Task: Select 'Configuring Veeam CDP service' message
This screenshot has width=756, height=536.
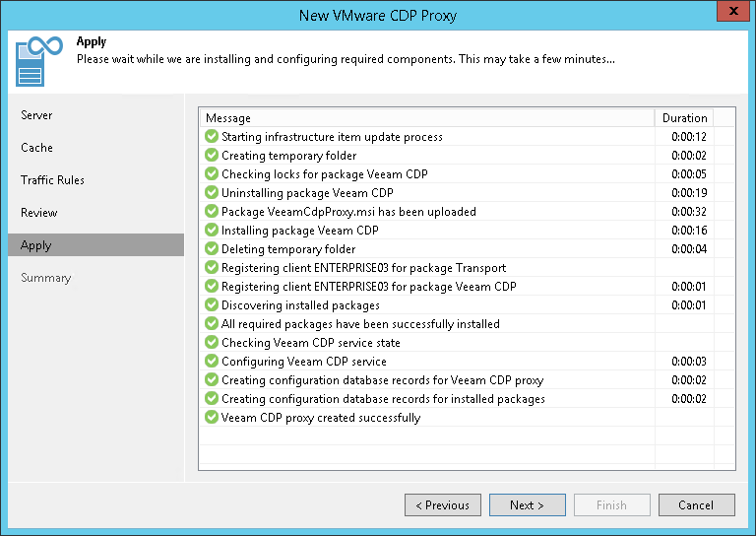Action: [304, 362]
